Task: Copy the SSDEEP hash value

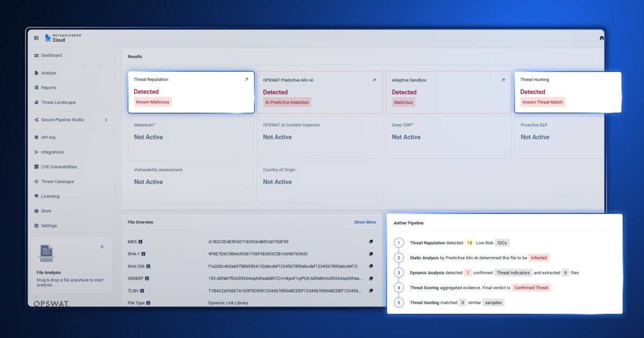Action: [371, 278]
